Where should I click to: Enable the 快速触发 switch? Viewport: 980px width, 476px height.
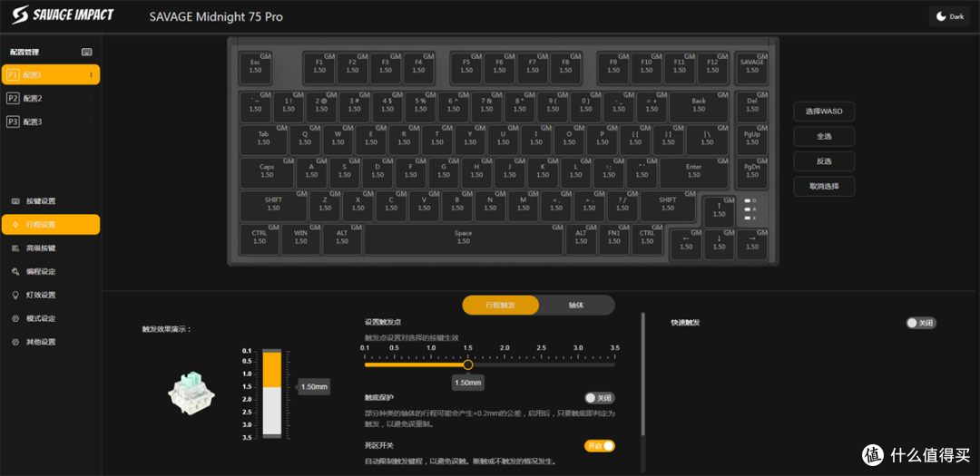(x=921, y=323)
